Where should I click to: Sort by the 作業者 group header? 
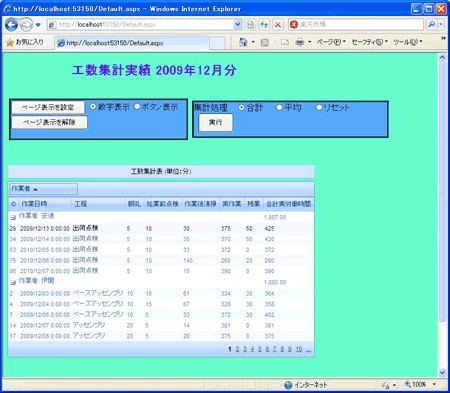(x=43, y=189)
